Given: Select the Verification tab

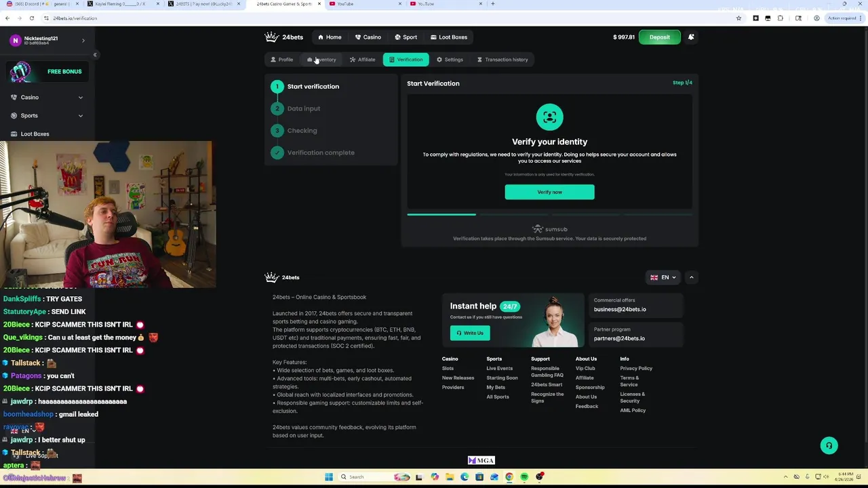Looking at the screenshot, I should click(x=406, y=60).
